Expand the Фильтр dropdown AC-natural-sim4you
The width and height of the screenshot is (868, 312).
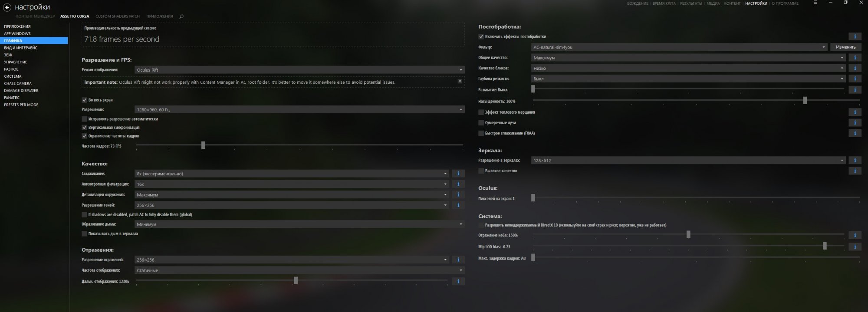679,47
